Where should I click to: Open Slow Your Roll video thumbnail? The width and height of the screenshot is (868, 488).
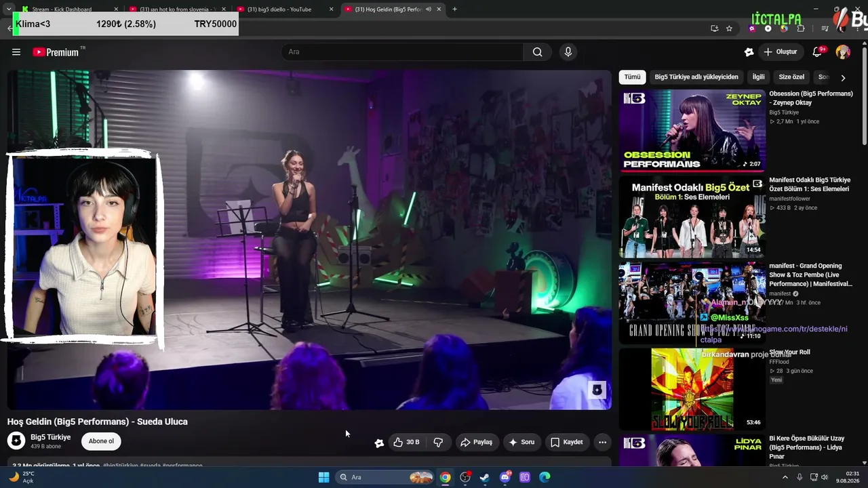[x=692, y=389]
